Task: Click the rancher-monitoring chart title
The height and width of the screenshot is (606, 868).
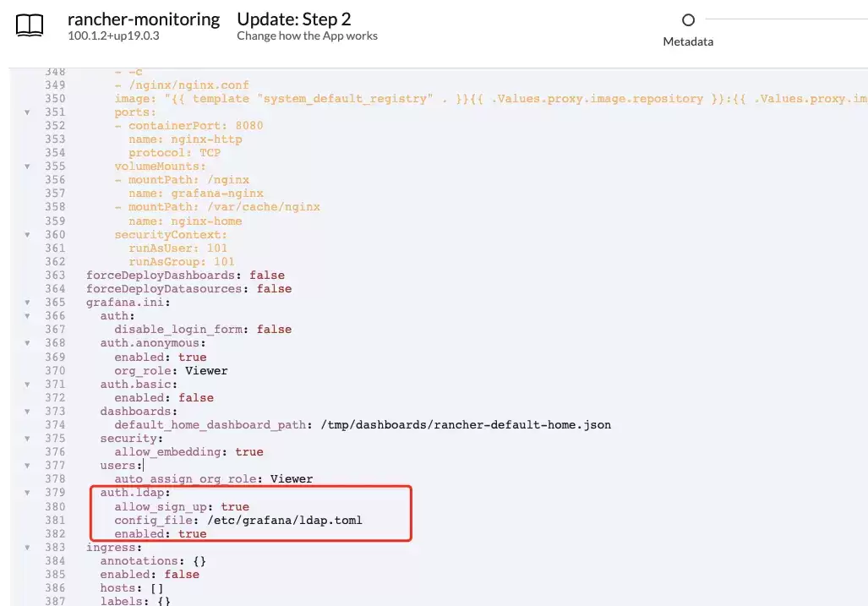Action: (x=144, y=19)
